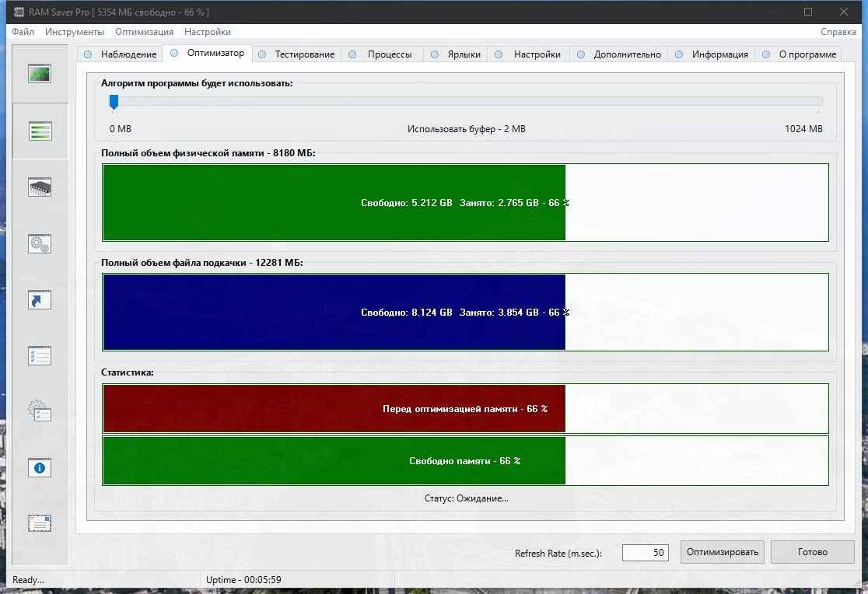The image size is (868, 594).
Task: Click the Полный объем физической памяти heading
Action: pos(208,153)
